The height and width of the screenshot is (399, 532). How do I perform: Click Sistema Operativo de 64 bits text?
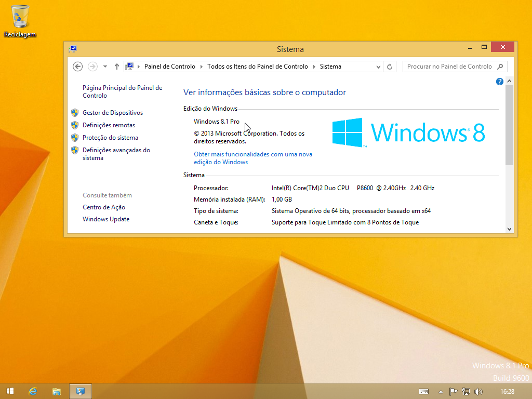tap(351, 211)
